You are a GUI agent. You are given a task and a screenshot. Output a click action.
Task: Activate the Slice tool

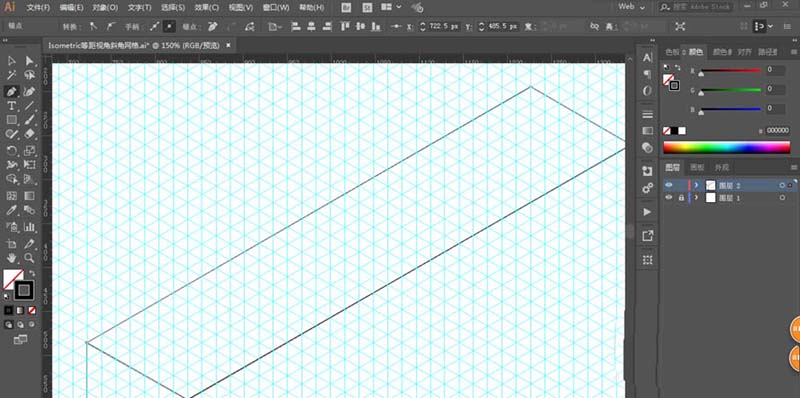point(30,243)
